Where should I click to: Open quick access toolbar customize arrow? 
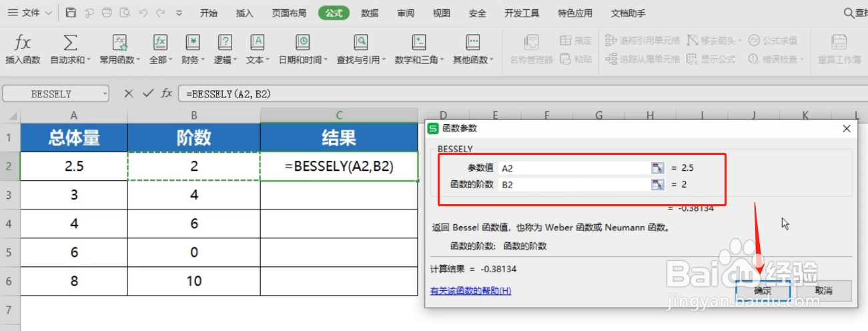[x=179, y=13]
